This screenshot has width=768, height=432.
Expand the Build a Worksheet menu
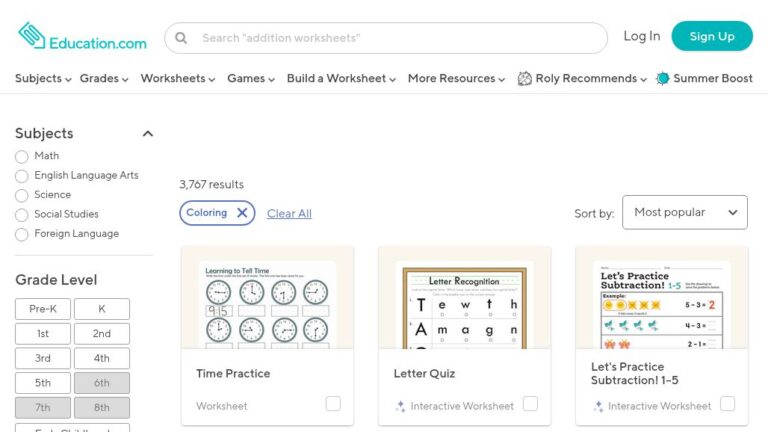coord(341,78)
